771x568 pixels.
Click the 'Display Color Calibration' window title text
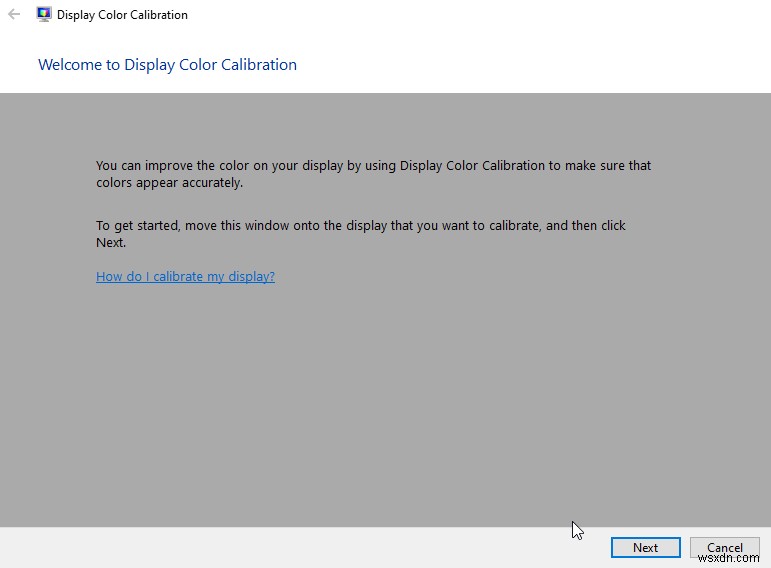(x=122, y=15)
